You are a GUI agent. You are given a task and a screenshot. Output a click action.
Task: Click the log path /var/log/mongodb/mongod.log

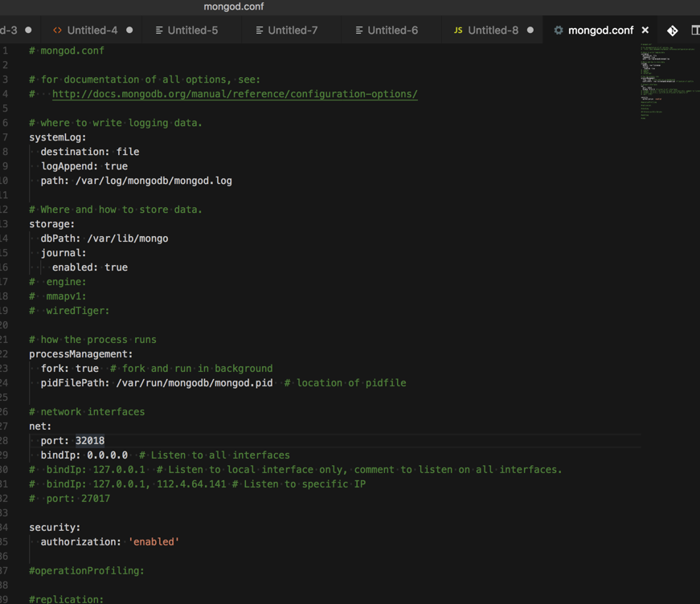pos(154,181)
